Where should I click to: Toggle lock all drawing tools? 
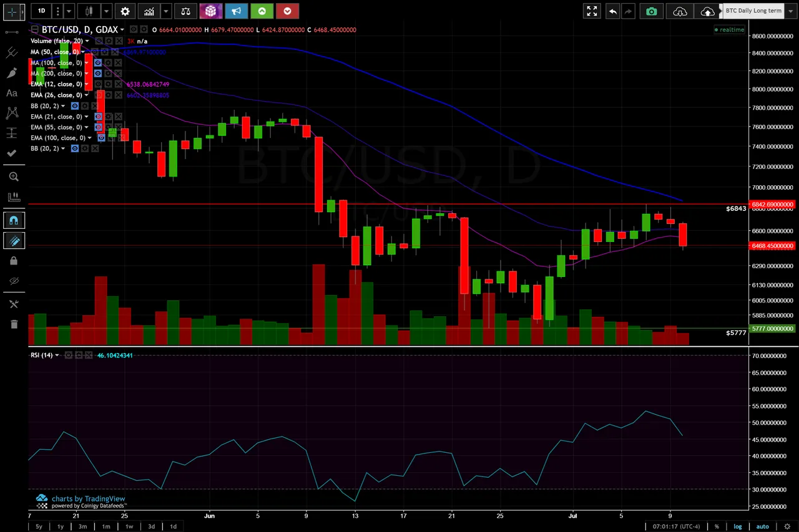tap(13, 261)
